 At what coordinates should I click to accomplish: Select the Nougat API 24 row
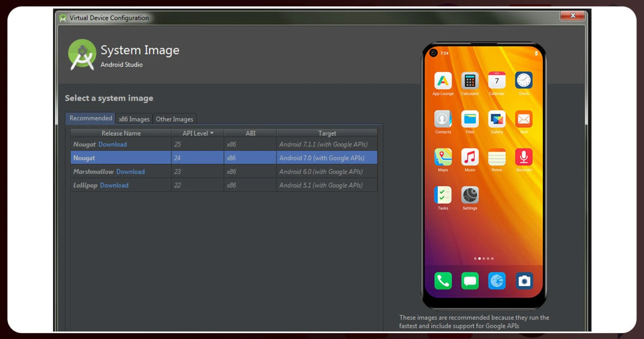224,158
